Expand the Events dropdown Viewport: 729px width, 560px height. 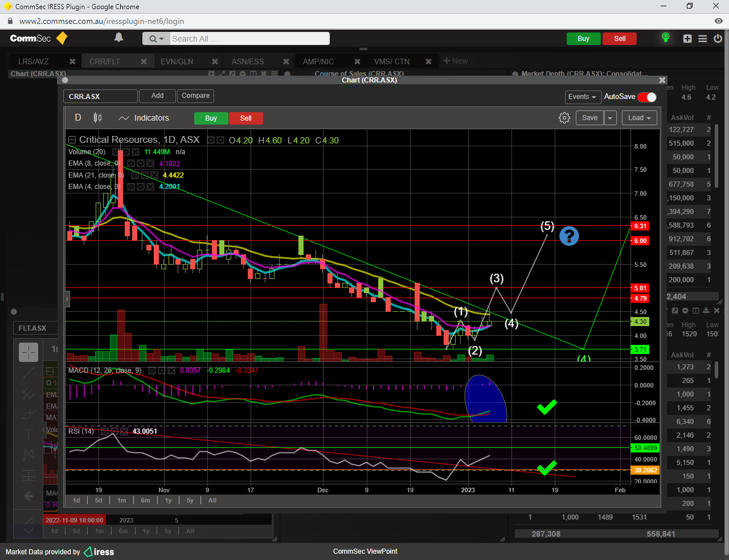(x=582, y=97)
